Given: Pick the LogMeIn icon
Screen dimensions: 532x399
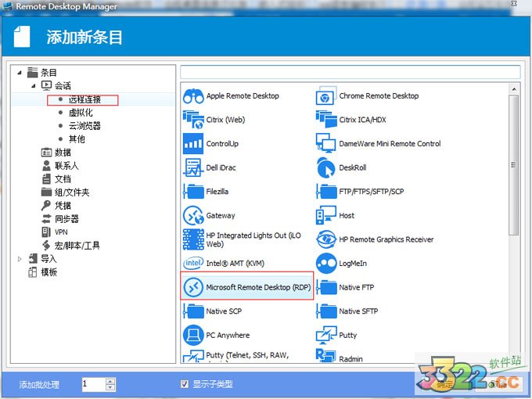Looking at the screenshot, I should click(x=326, y=264).
